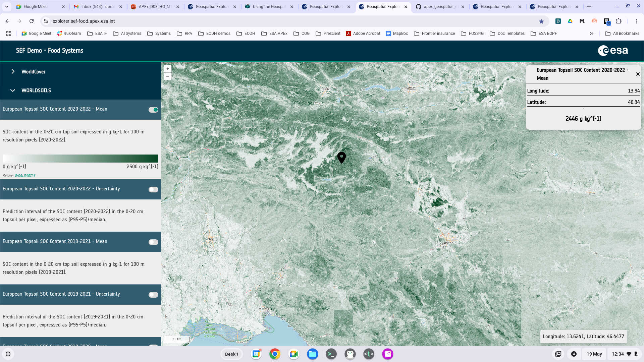Screen dimensions: 644x362
Task: Click the black location marker on the map
Action: pyautogui.click(x=341, y=157)
